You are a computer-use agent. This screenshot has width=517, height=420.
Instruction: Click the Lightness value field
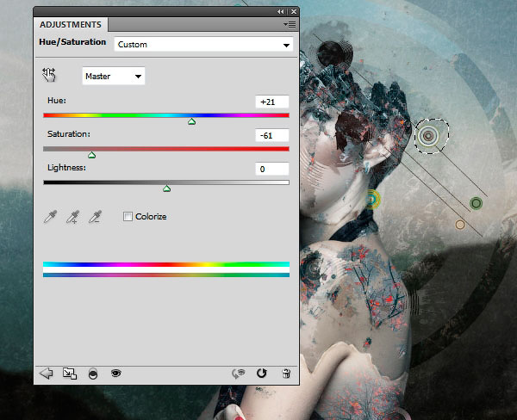[x=272, y=169]
